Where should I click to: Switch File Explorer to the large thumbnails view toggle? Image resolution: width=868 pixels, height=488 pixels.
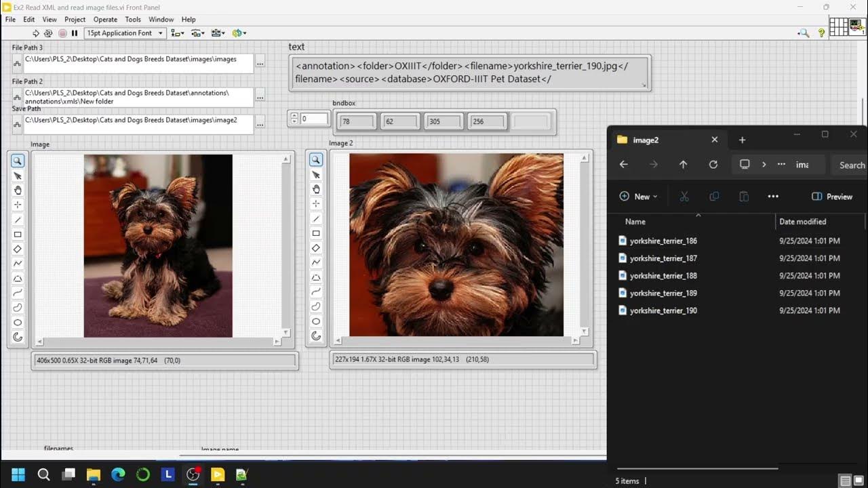point(859,481)
